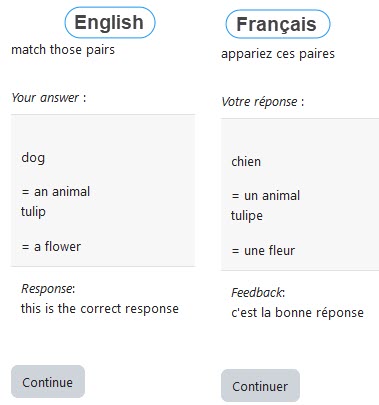Viewport: 379px width, 405px height.
Task: Click the English 'Response' heading
Action: pos(48,289)
